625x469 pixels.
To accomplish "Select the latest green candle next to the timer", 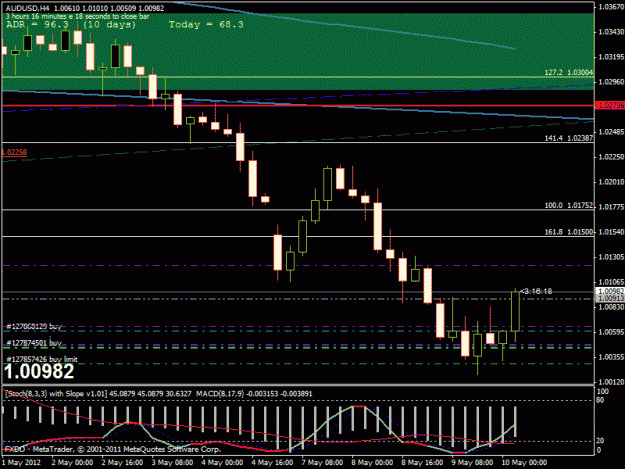I will tap(515, 311).
